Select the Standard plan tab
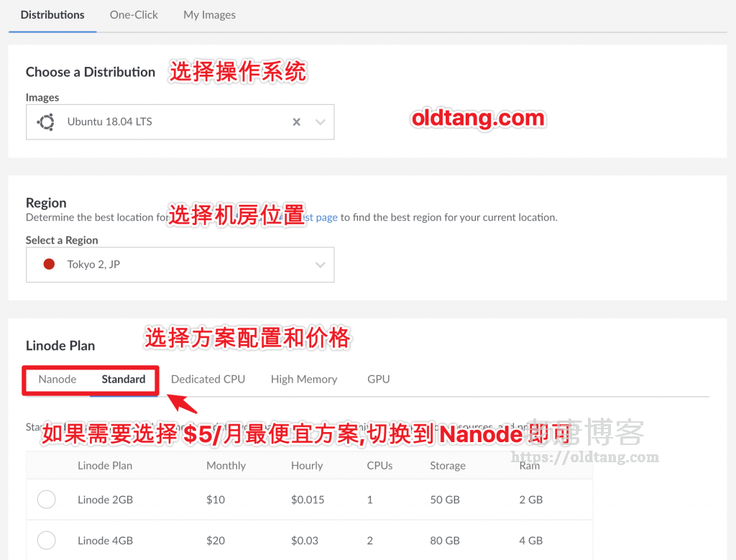 (124, 380)
